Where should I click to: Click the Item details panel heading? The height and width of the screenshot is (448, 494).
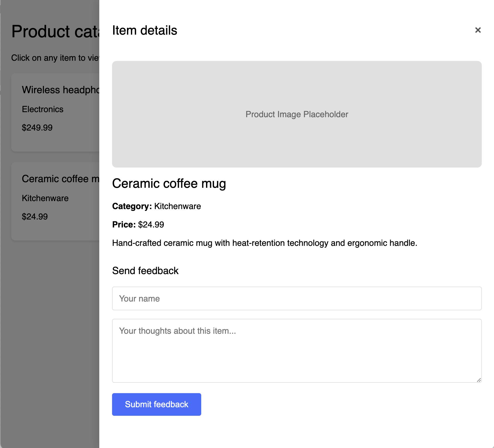coord(145,30)
